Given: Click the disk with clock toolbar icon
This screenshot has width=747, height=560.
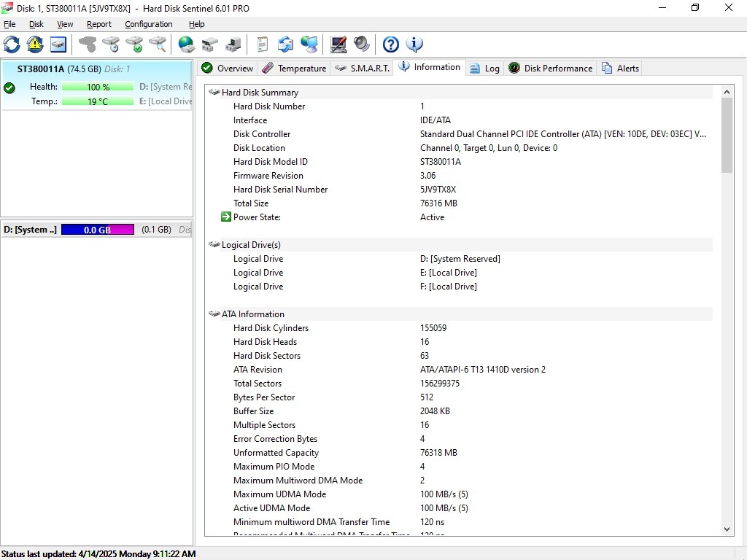Looking at the screenshot, I should [x=111, y=44].
